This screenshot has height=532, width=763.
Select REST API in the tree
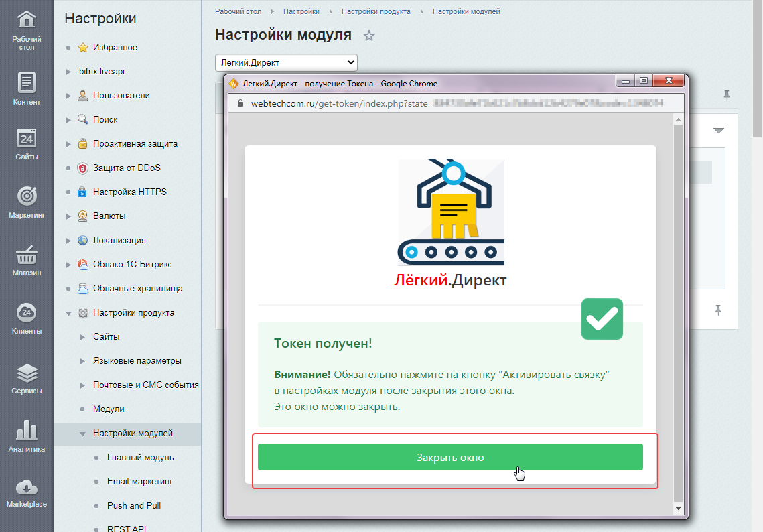(x=127, y=528)
